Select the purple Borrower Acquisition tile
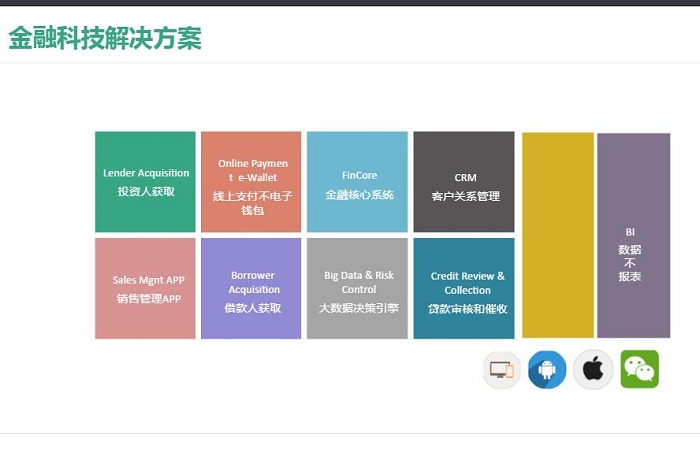This screenshot has height=460, width=700. (x=251, y=288)
